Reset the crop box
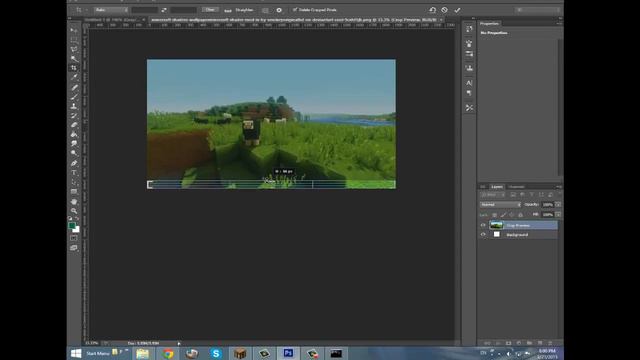The height and width of the screenshot is (360, 640). coord(432,10)
